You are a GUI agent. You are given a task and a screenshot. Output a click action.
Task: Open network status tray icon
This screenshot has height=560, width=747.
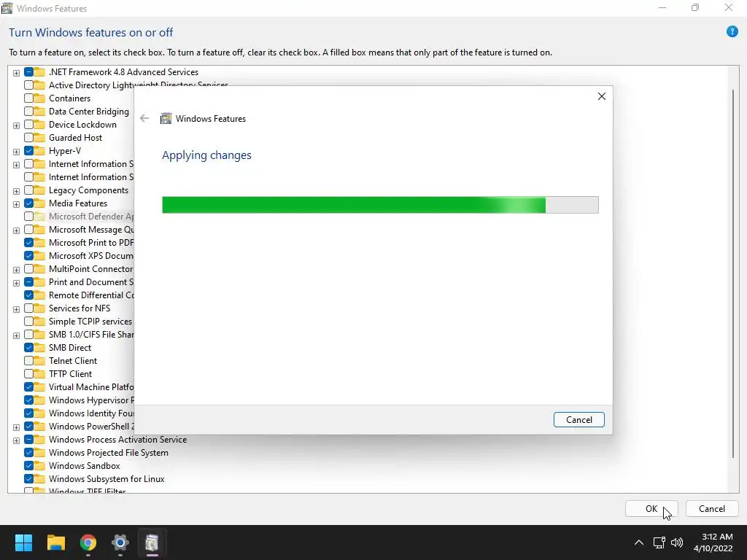point(659,542)
